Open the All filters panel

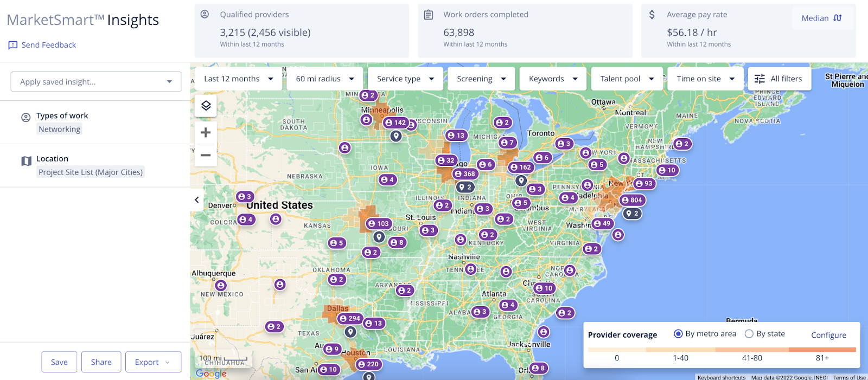point(778,79)
